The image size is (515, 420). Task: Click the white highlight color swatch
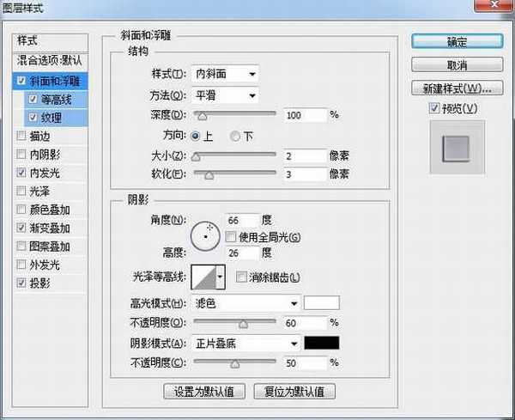pos(323,302)
